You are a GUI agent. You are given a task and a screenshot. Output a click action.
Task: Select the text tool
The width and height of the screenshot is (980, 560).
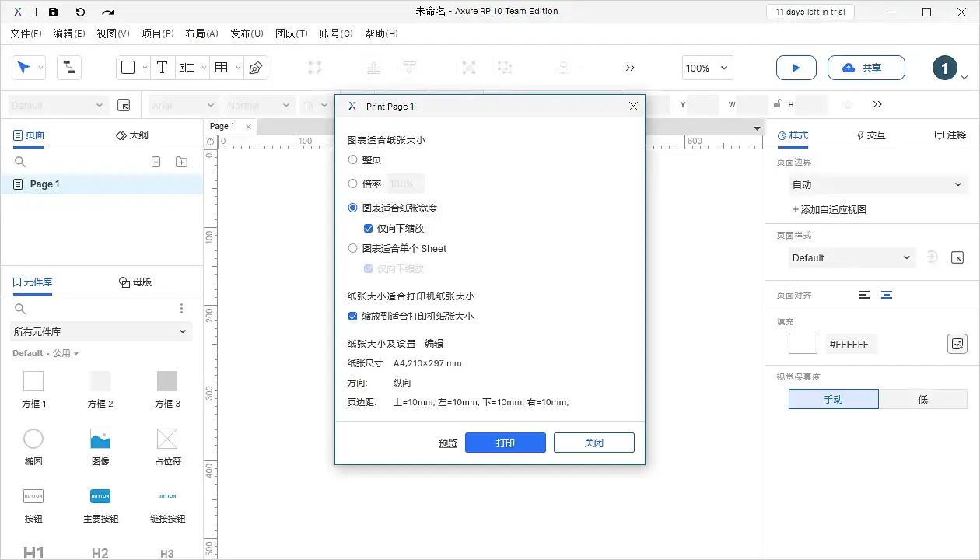click(x=162, y=68)
